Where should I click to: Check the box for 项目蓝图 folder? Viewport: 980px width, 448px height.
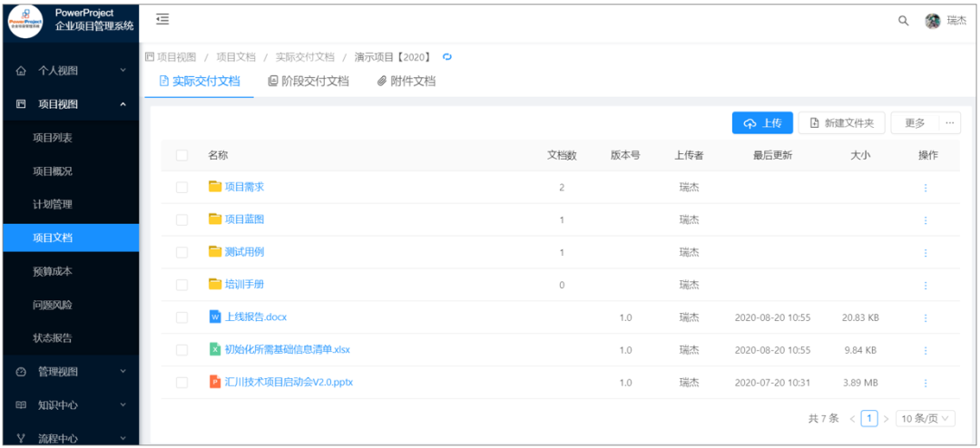[x=181, y=220]
